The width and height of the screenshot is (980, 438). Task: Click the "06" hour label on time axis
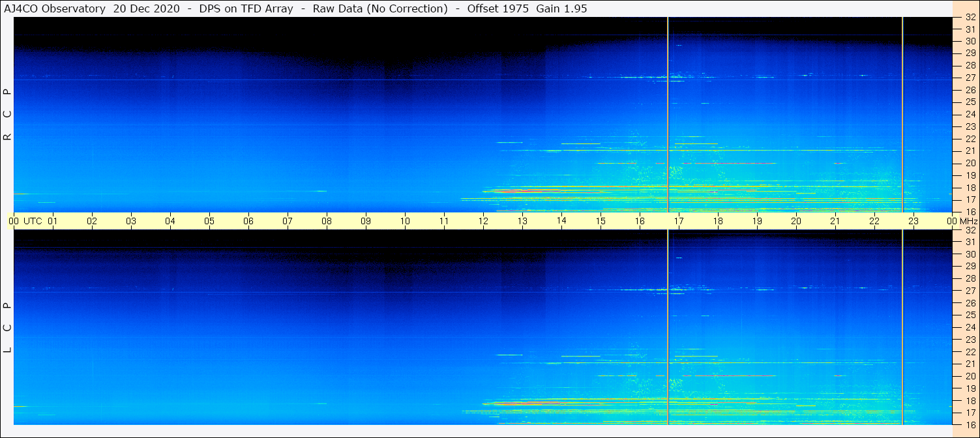[x=248, y=221]
